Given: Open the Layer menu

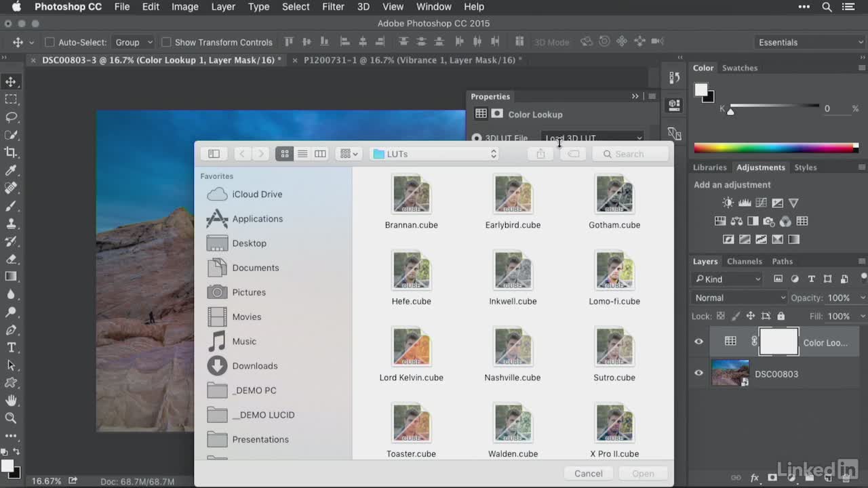Looking at the screenshot, I should click(223, 7).
